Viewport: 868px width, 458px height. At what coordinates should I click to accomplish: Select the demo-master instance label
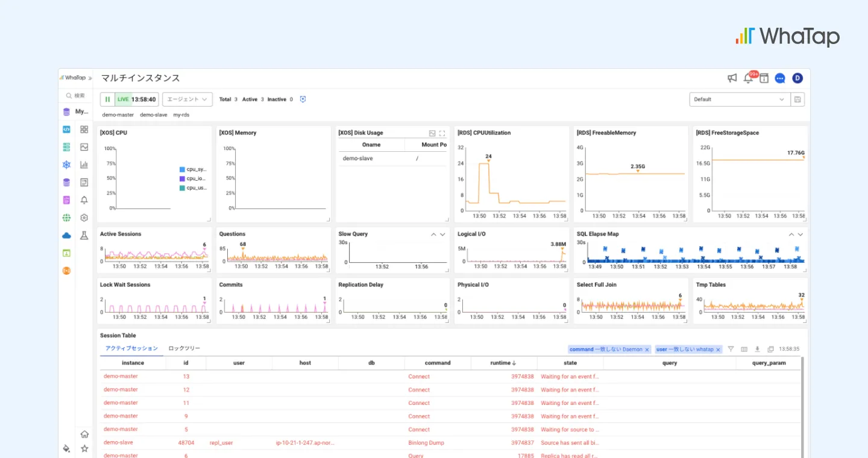(118, 114)
